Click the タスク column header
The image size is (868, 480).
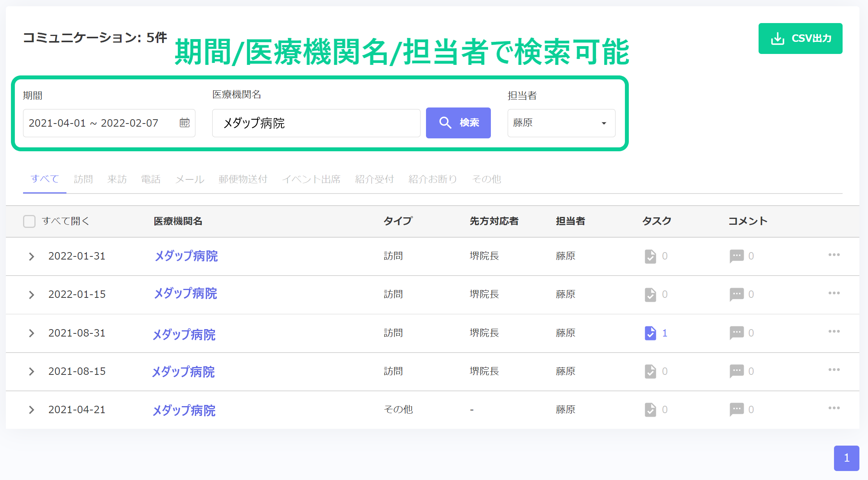pyautogui.click(x=657, y=221)
